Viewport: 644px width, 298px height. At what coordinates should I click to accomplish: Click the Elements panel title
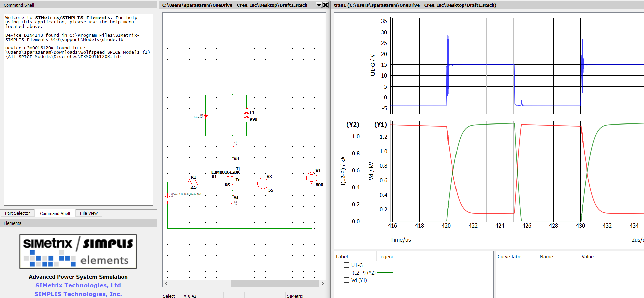pos(12,223)
